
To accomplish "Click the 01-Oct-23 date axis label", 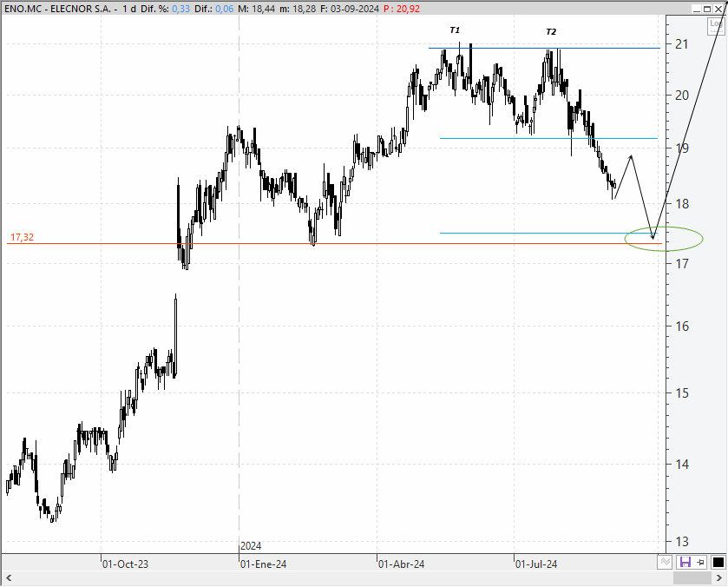I will coord(125,564).
